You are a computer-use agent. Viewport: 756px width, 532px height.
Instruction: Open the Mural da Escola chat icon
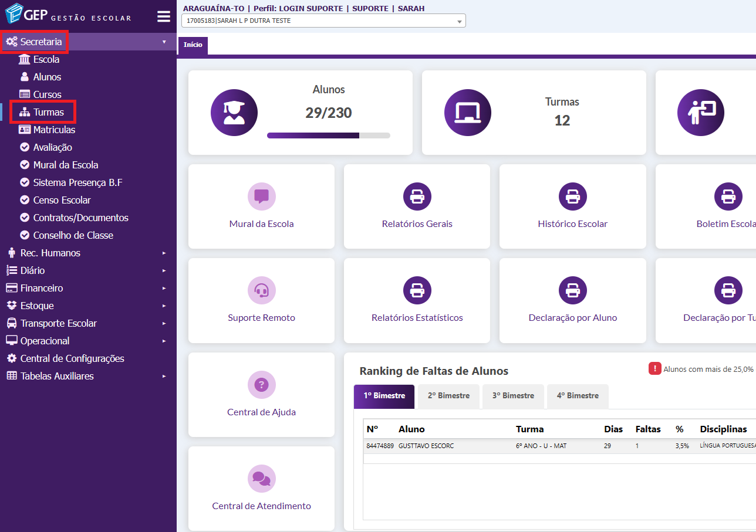(261, 196)
